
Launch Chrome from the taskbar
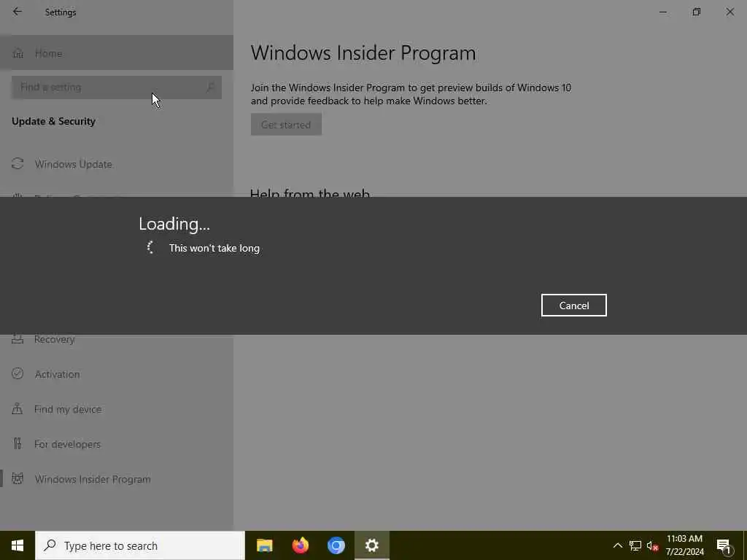336,545
